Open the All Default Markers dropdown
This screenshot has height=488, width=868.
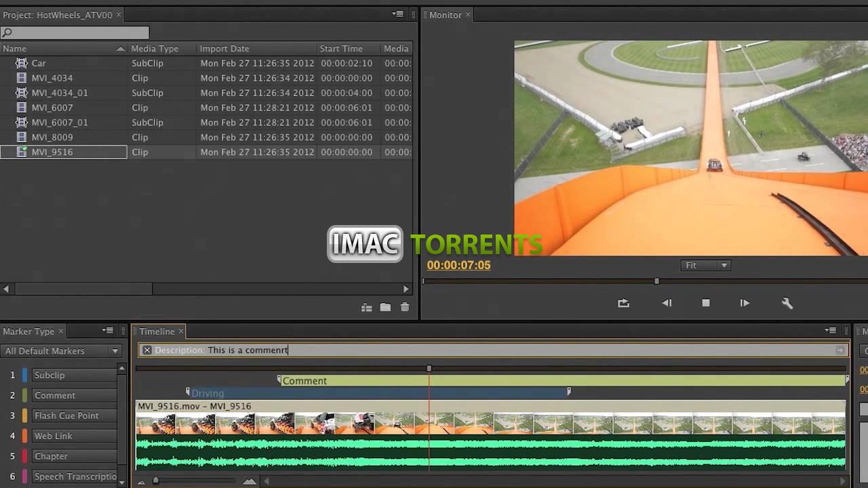pos(62,351)
